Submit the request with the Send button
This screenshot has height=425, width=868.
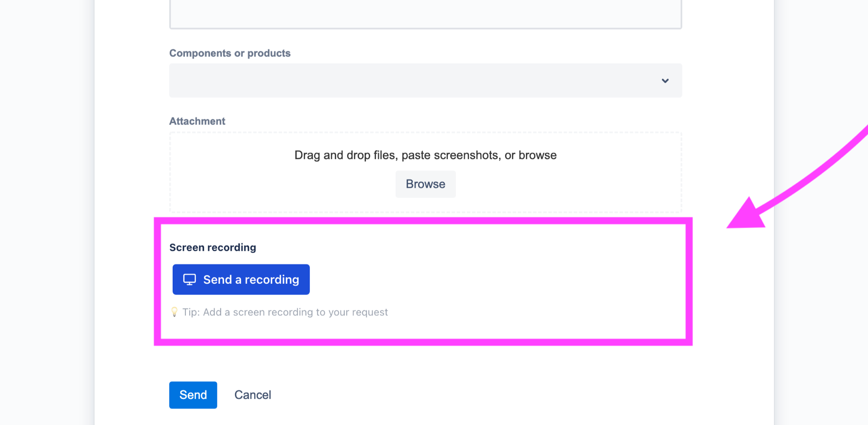click(x=193, y=395)
